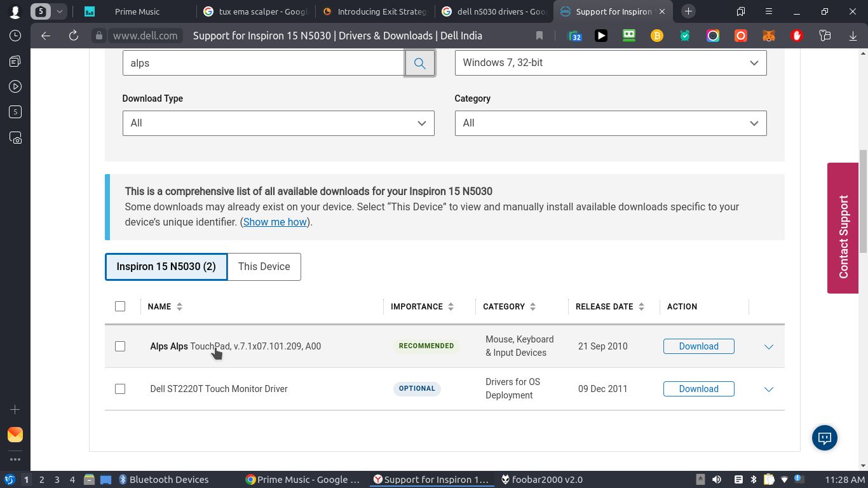868x488 pixels.
Task: Sort the table by RELEASE DATE column
Action: click(609, 306)
